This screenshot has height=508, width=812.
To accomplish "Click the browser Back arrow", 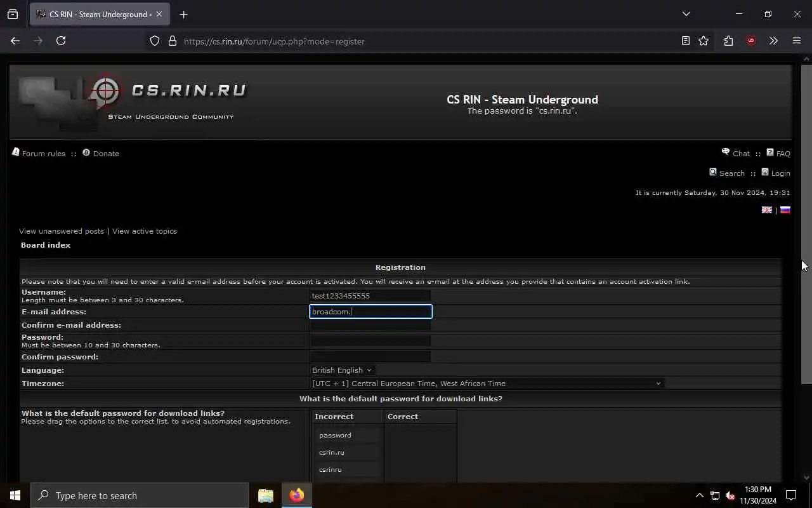I will pyautogui.click(x=15, y=41).
